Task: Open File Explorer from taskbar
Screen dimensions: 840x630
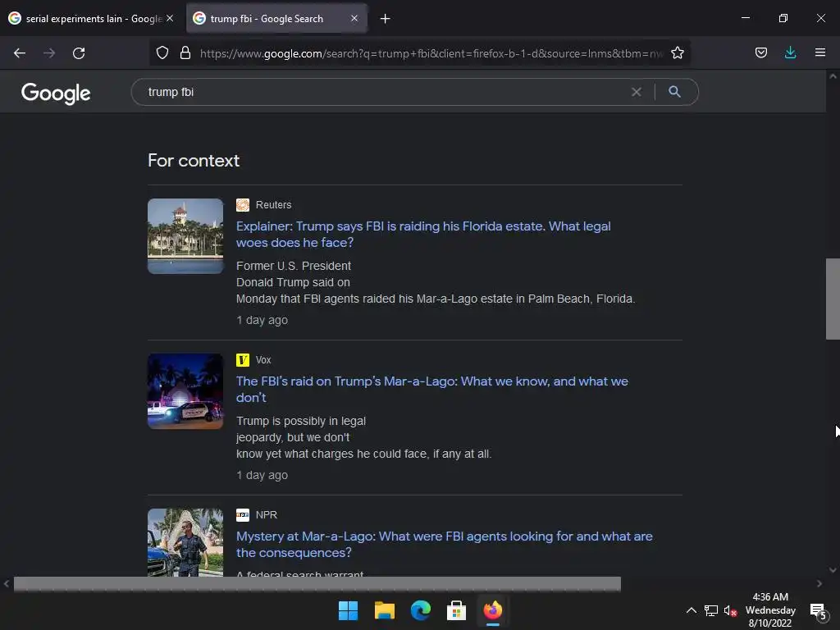Action: tap(384, 610)
